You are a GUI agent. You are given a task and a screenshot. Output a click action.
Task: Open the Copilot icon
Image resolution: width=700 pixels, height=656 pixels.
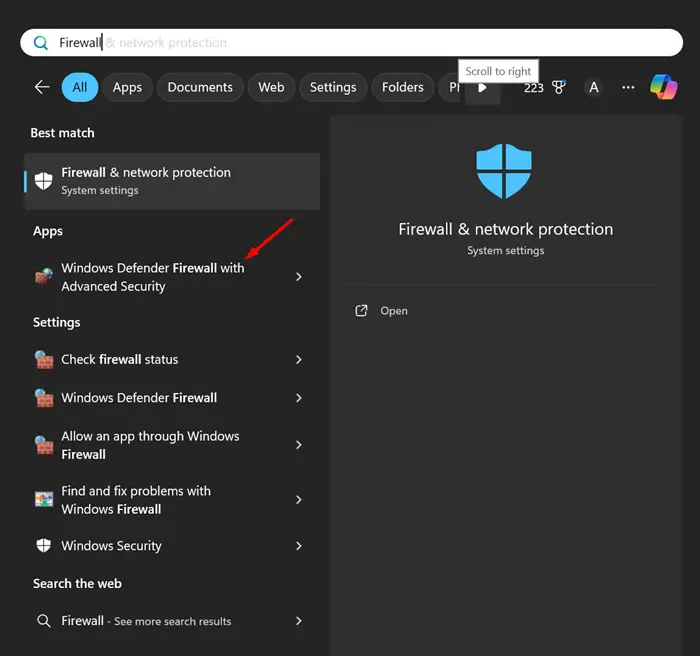point(663,87)
